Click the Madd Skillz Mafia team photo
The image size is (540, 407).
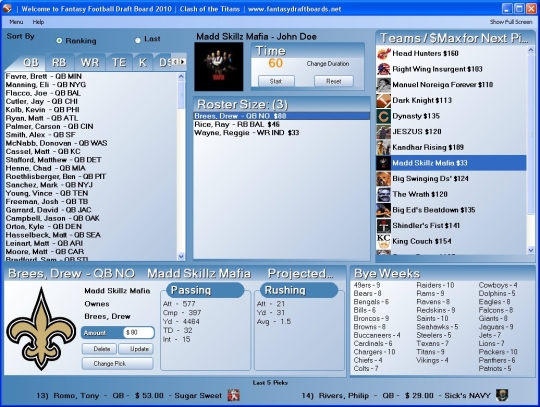coord(219,66)
